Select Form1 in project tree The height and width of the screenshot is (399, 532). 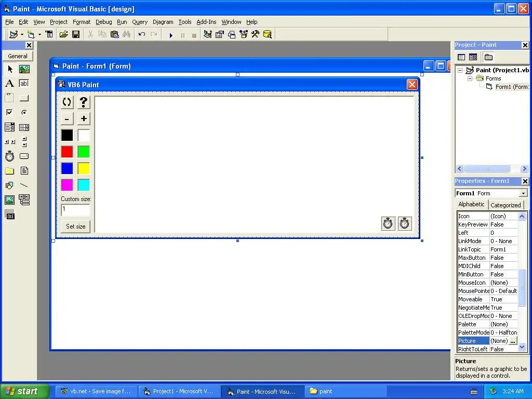pyautogui.click(x=512, y=87)
